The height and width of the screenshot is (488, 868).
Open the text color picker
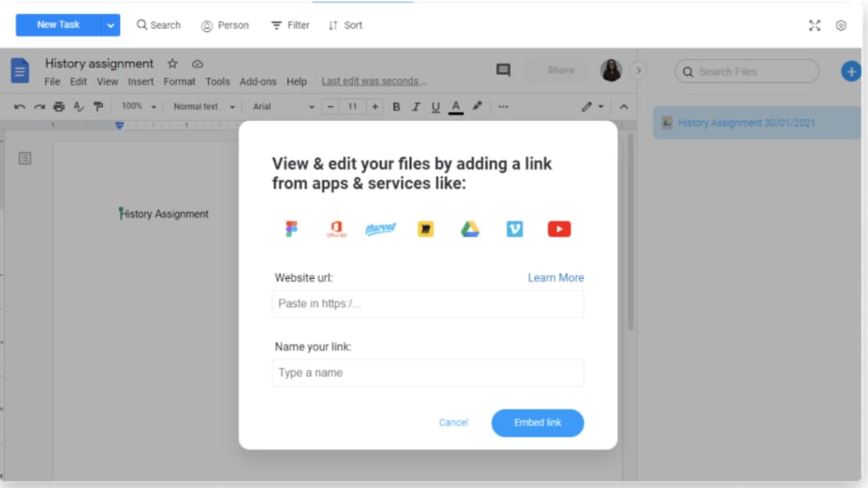tap(456, 107)
